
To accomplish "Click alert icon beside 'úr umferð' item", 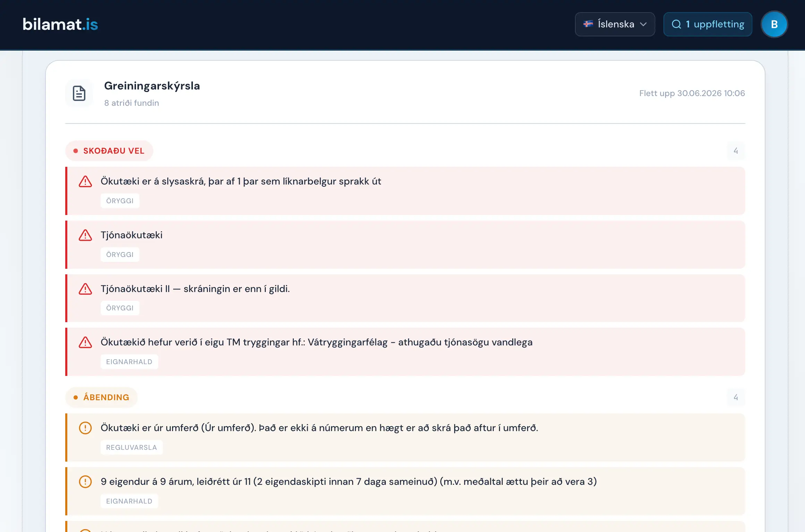I will (85, 428).
